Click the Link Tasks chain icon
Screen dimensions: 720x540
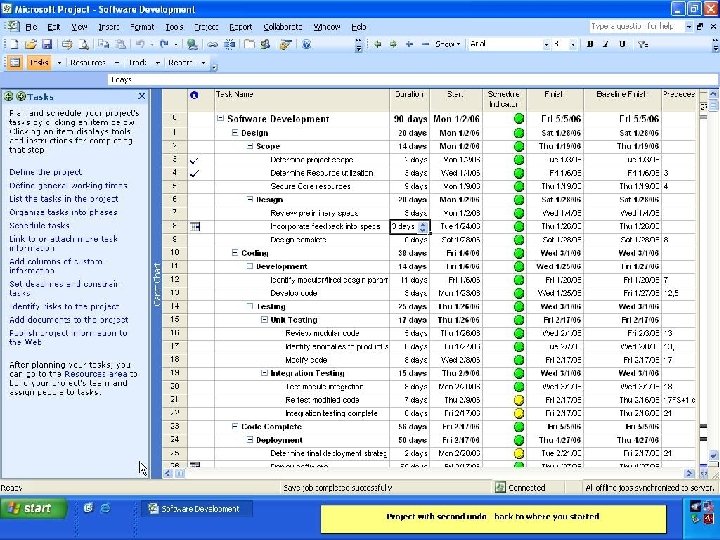(212, 45)
